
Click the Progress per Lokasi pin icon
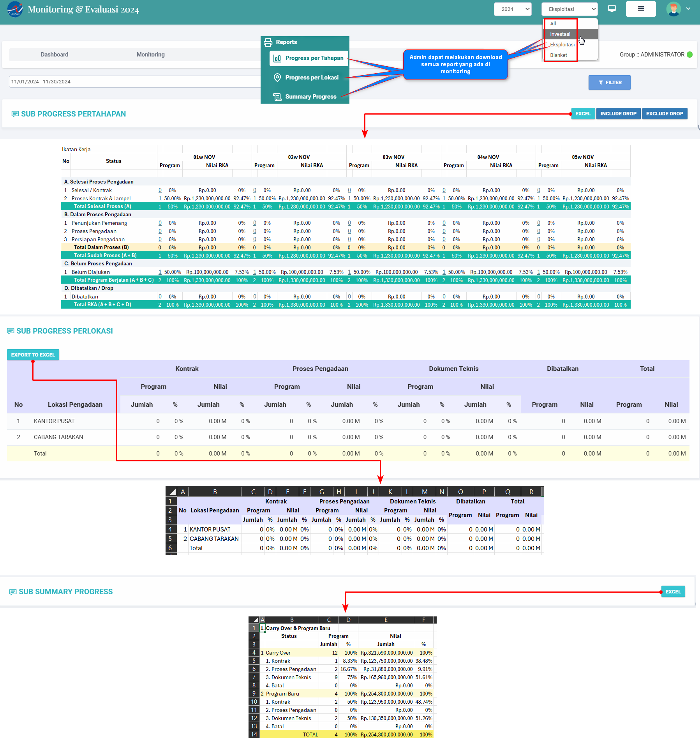click(277, 78)
